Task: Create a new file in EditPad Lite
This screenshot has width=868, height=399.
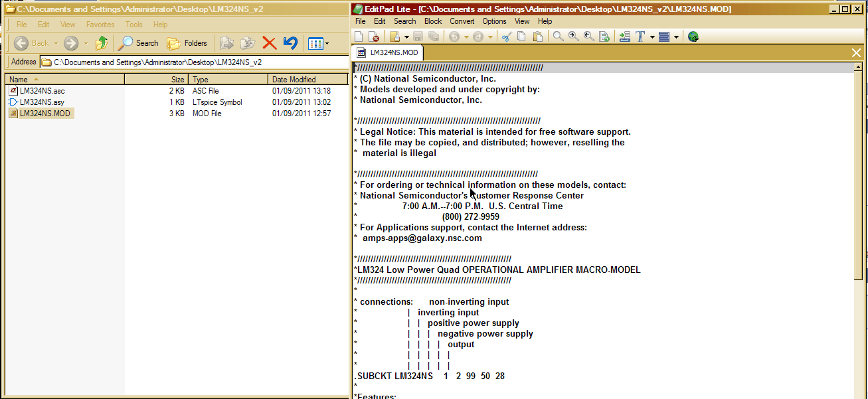Action: click(x=359, y=37)
